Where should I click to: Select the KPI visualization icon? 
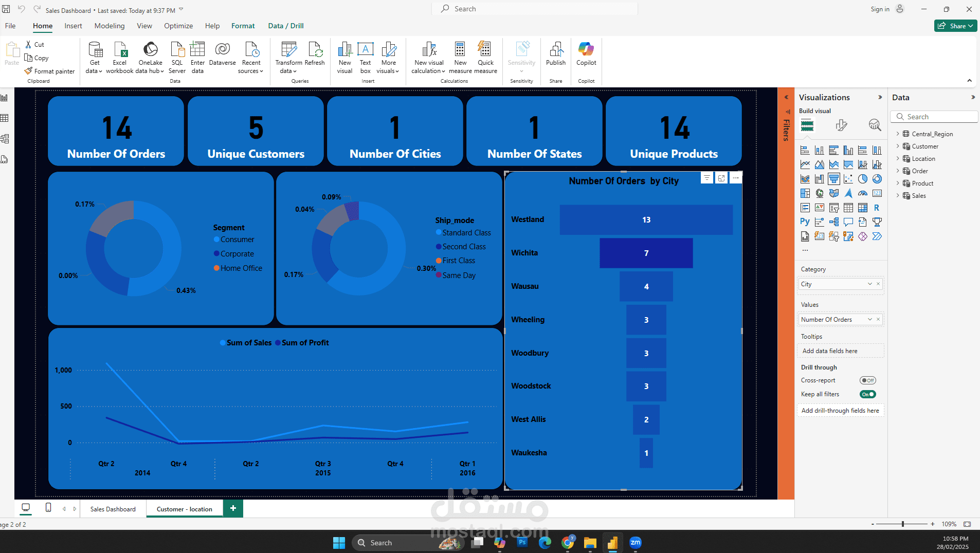pos(820,208)
